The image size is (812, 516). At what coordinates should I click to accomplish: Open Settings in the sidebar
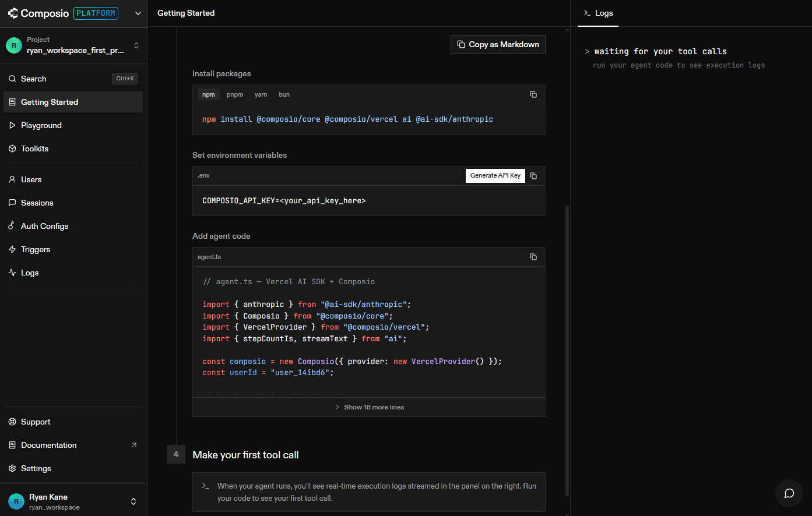coord(73,468)
